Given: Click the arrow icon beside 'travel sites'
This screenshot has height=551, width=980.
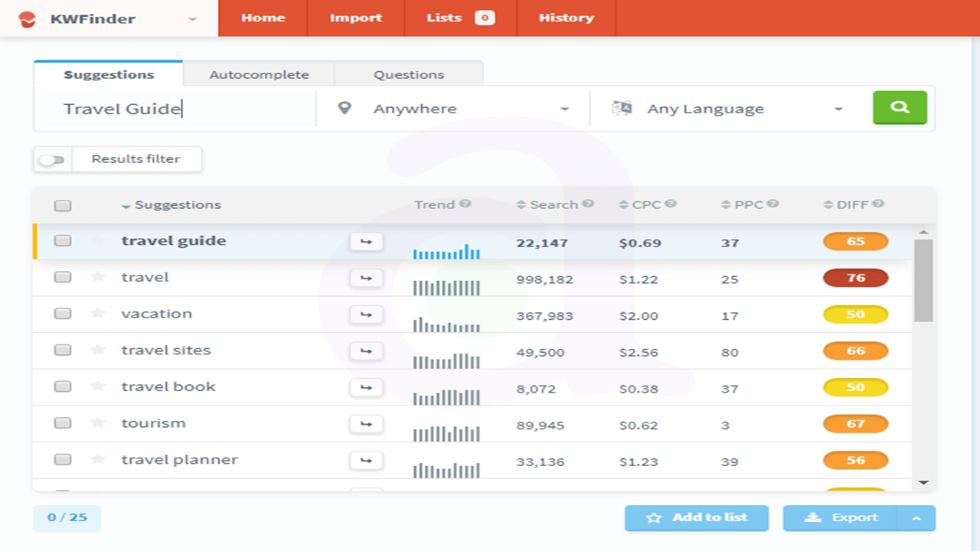Looking at the screenshot, I should click(366, 350).
